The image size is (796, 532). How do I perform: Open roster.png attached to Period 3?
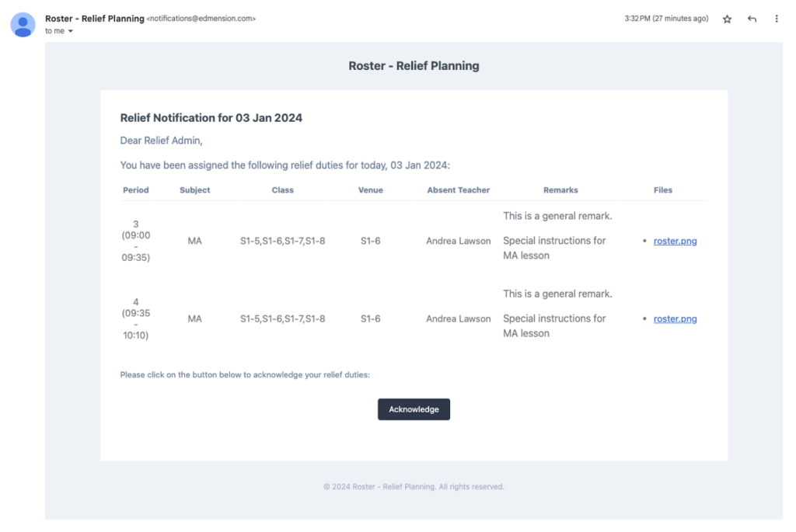pos(675,241)
